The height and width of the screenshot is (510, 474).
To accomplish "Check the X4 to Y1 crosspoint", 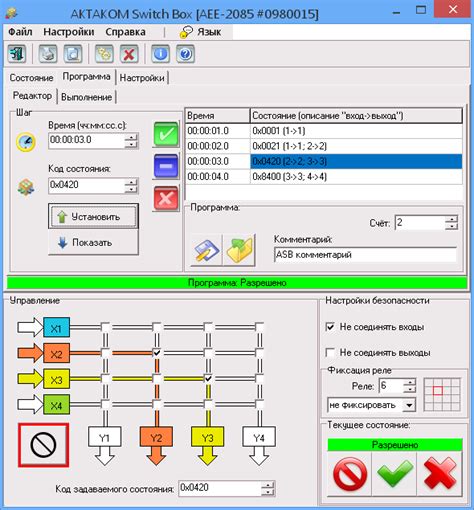I will point(105,404).
